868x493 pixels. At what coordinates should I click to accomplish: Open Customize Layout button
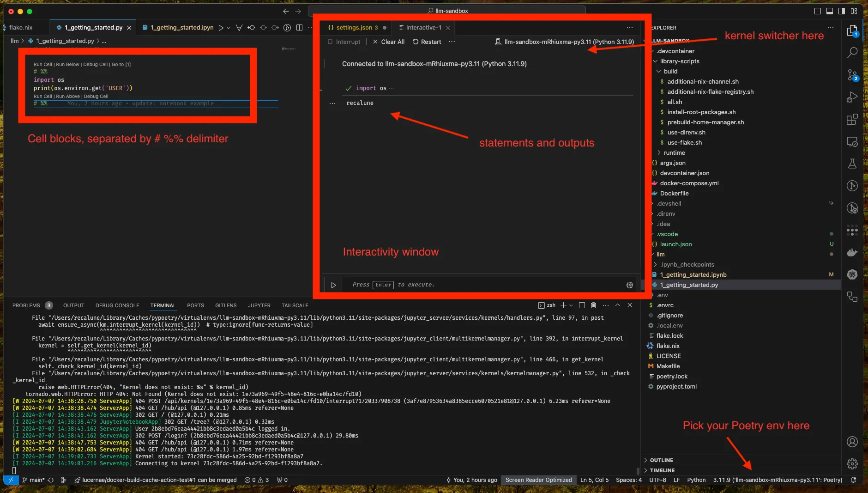[x=854, y=11]
